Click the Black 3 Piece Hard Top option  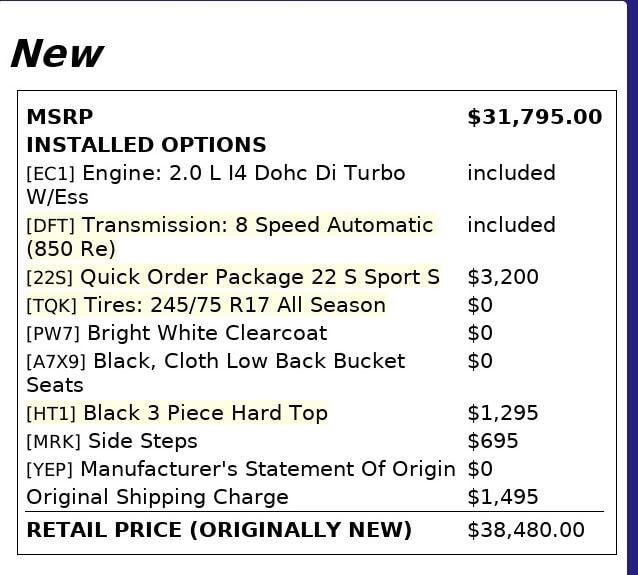(205, 413)
